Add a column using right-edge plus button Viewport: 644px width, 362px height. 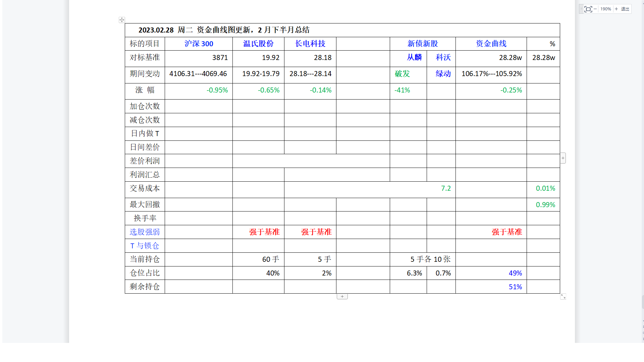click(x=563, y=158)
